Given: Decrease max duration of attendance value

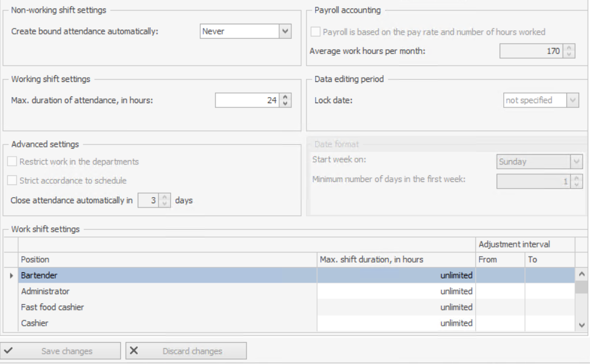Looking at the screenshot, I should [286, 104].
